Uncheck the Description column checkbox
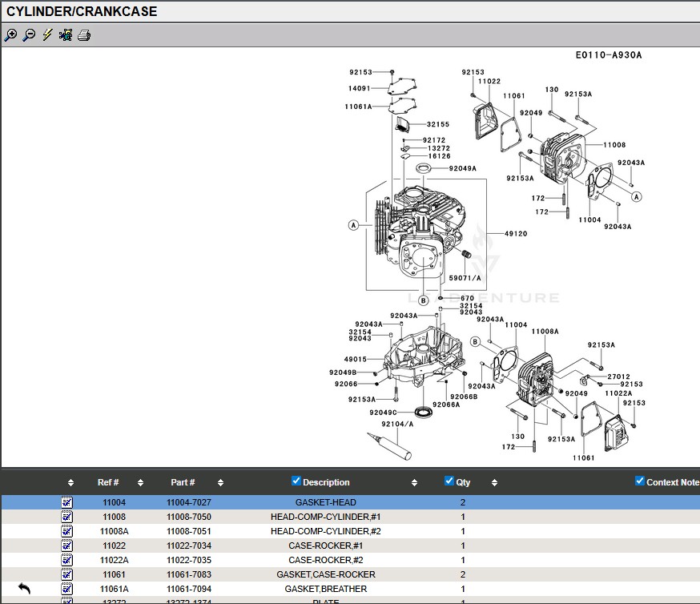The height and width of the screenshot is (604, 700). coord(296,481)
